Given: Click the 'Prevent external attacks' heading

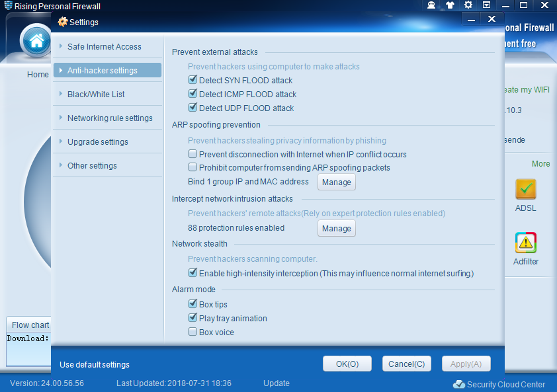Looking at the screenshot, I should (214, 52).
